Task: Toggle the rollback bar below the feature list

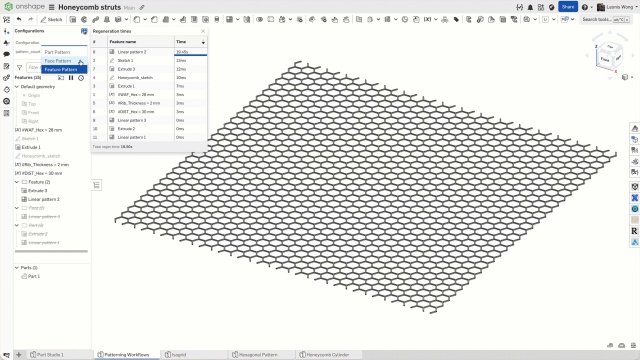Action: pos(51,251)
